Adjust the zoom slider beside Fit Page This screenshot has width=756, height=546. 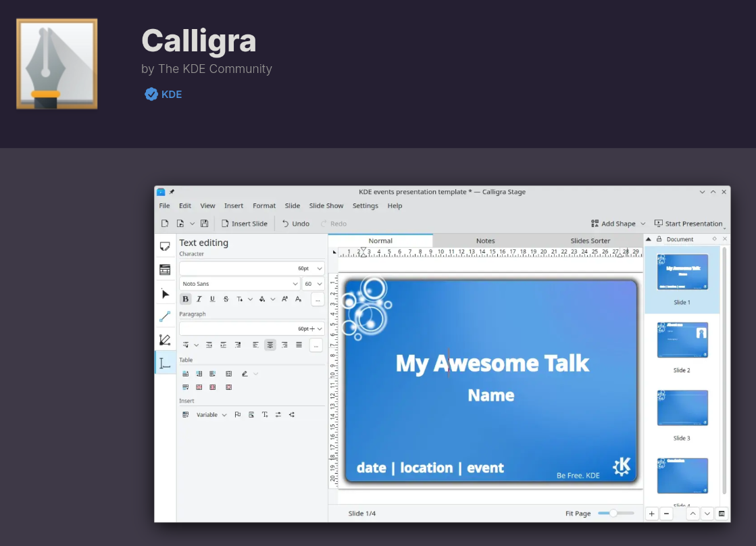613,514
